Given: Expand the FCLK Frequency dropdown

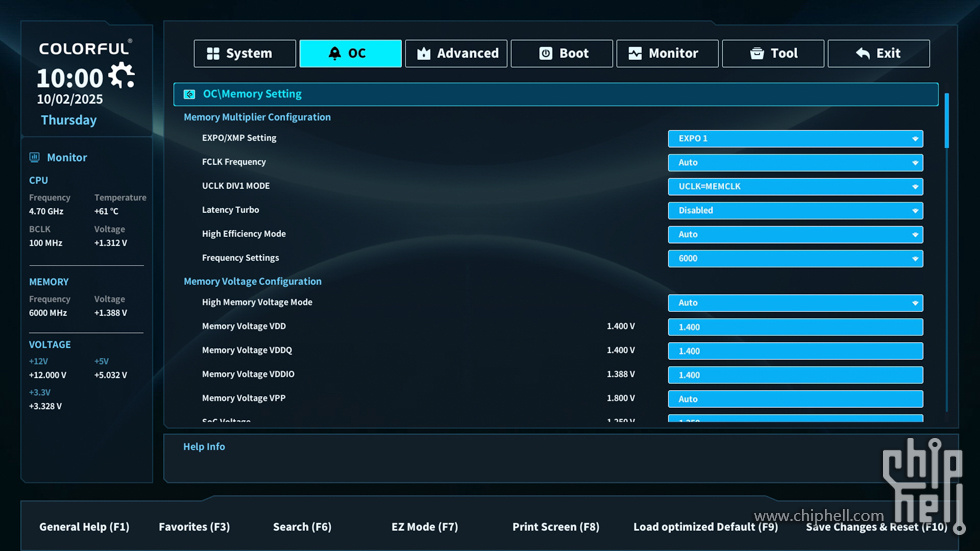Looking at the screenshot, I should click(x=795, y=163).
